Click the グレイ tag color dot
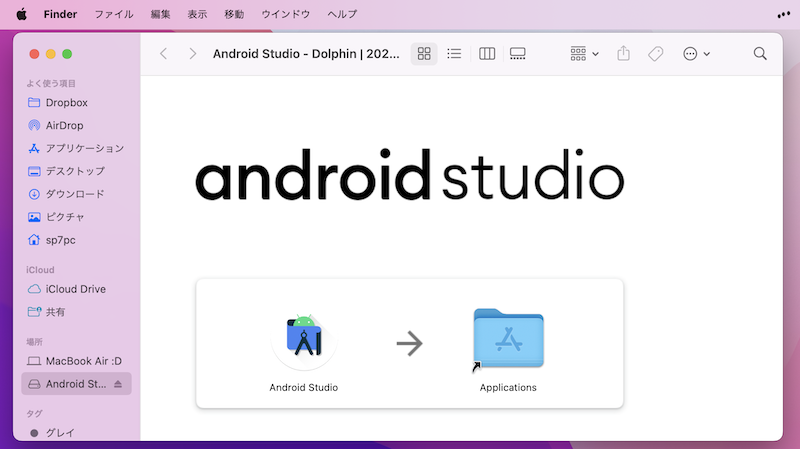This screenshot has width=800, height=449. click(34, 433)
